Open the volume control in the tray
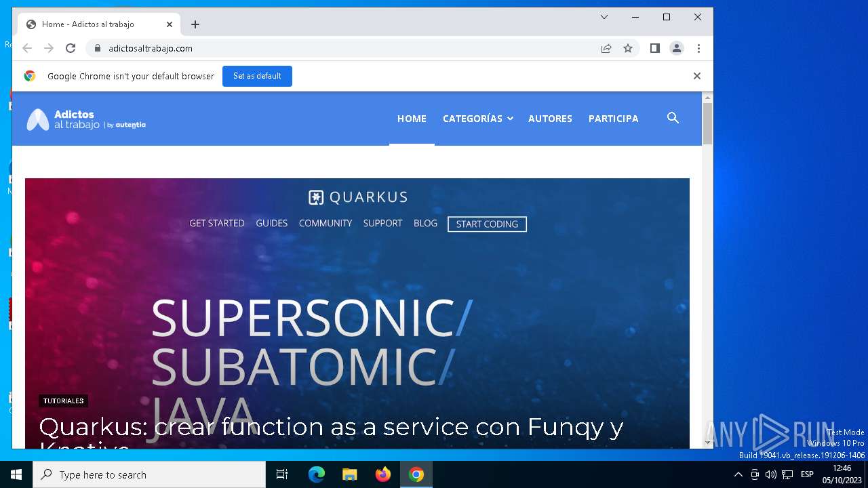Image resolution: width=868 pixels, height=488 pixels. [771, 474]
